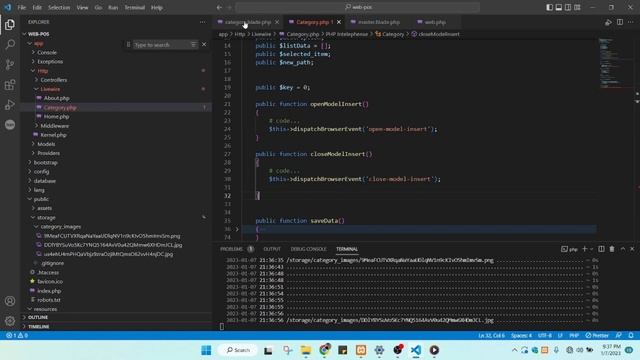The image size is (640, 360).
Task: Open Home.php in explorer
Action: pyautogui.click(x=56, y=117)
